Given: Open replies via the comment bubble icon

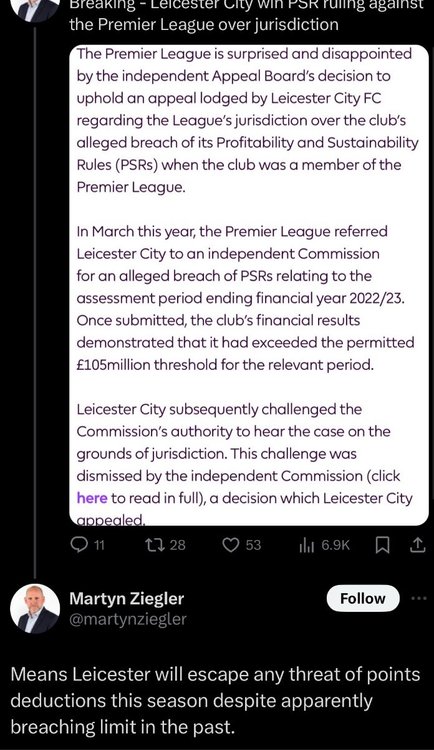Looking at the screenshot, I should click(x=78, y=545).
